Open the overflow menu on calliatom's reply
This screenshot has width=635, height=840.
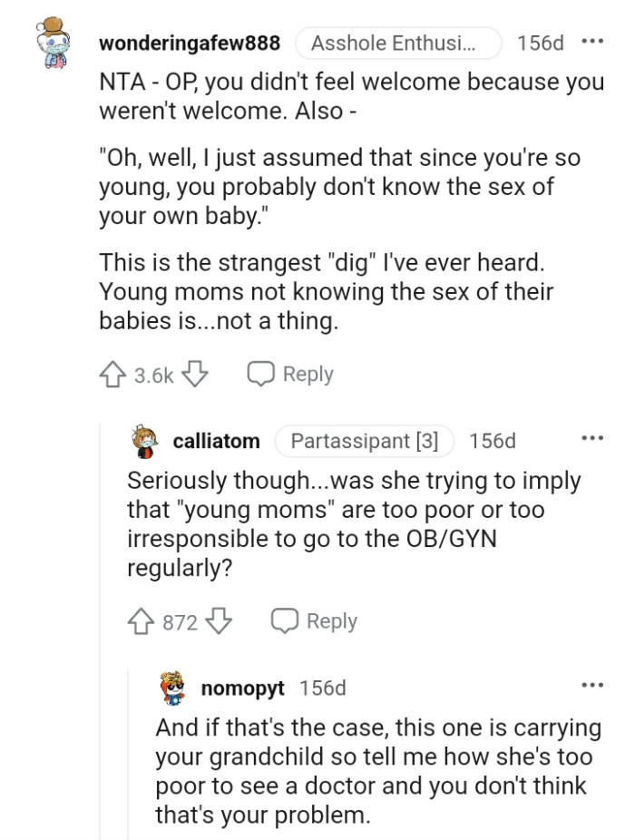[x=594, y=439]
